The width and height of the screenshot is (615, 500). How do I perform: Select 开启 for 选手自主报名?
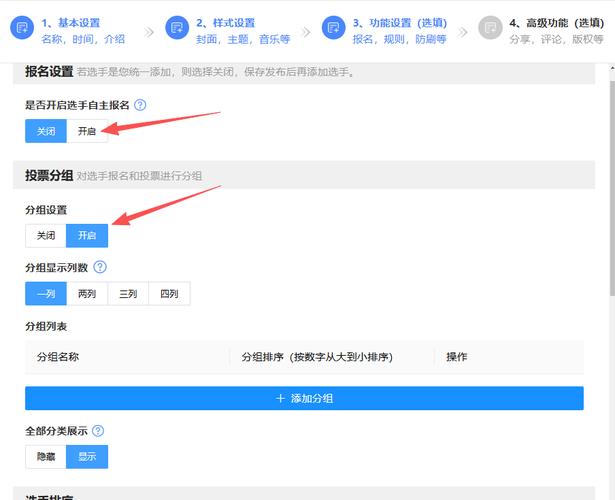(87, 131)
